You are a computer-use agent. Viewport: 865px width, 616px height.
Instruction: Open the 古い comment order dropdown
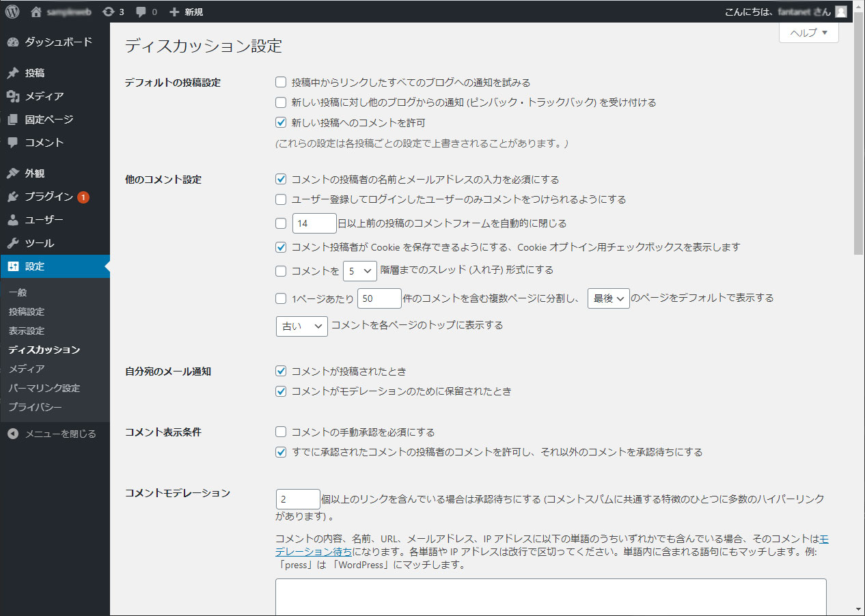point(301,326)
